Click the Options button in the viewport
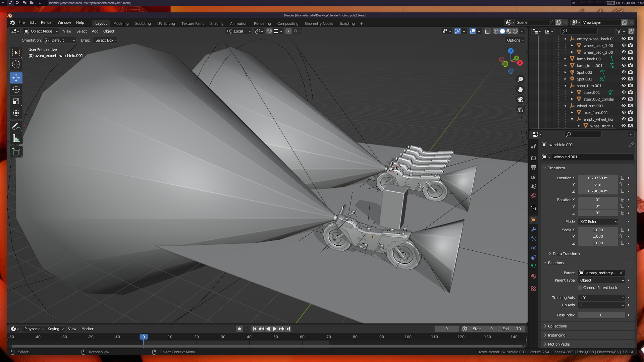 pos(515,40)
